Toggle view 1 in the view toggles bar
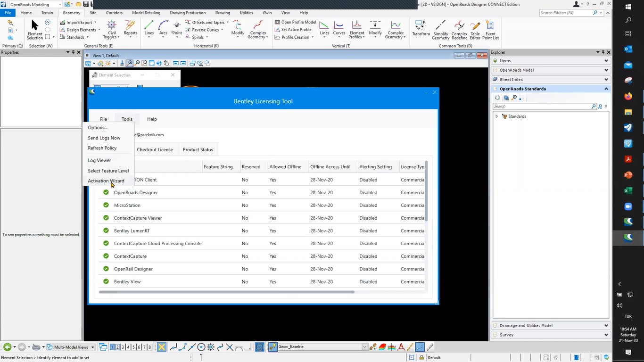The image size is (644, 362). pos(112,347)
